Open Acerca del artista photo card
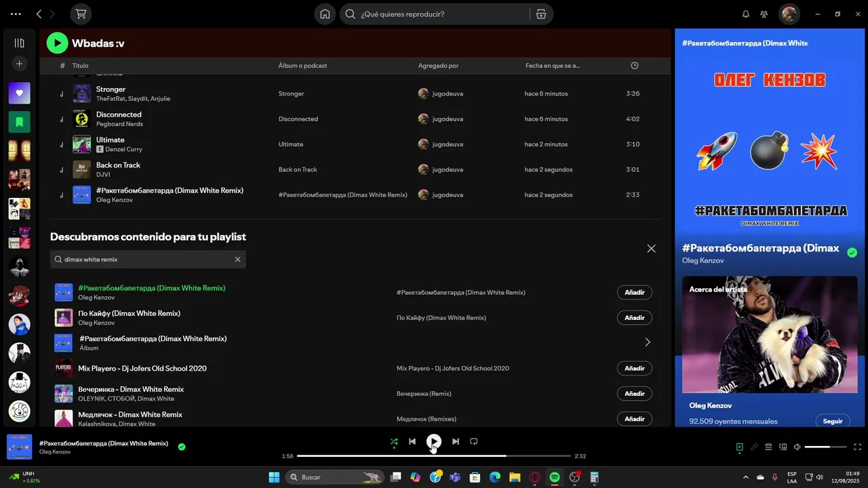This screenshot has height=488, width=868. (x=770, y=334)
